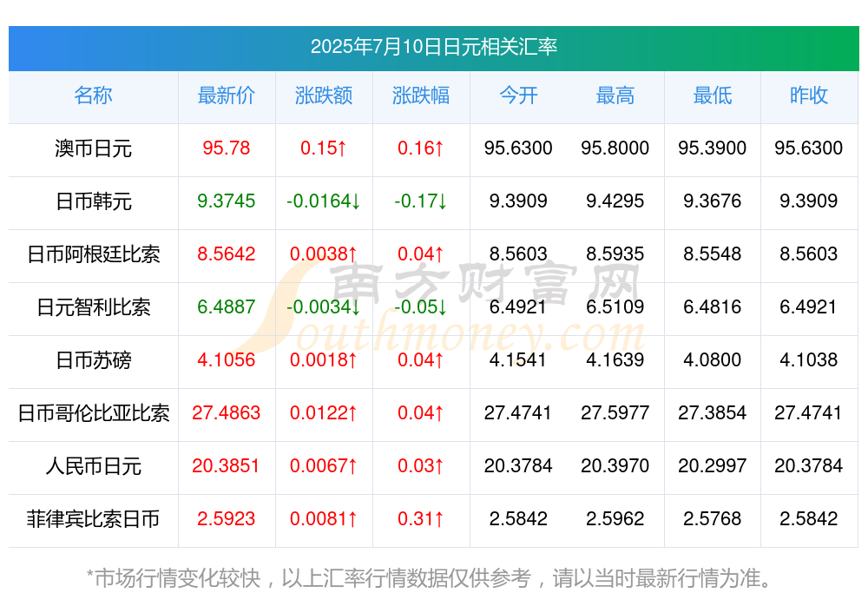868x606 pixels.
Task: Click the 日元智利比索 row name
Action: (x=93, y=306)
